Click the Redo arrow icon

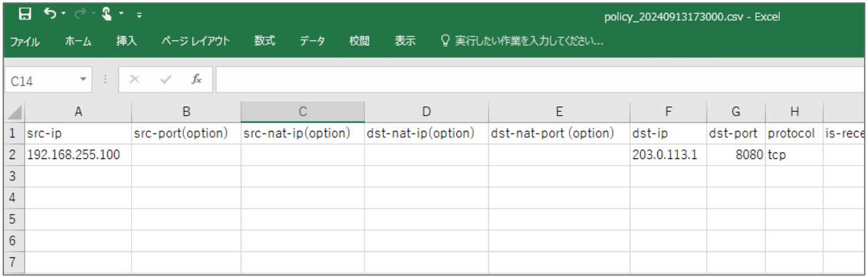click(x=78, y=13)
